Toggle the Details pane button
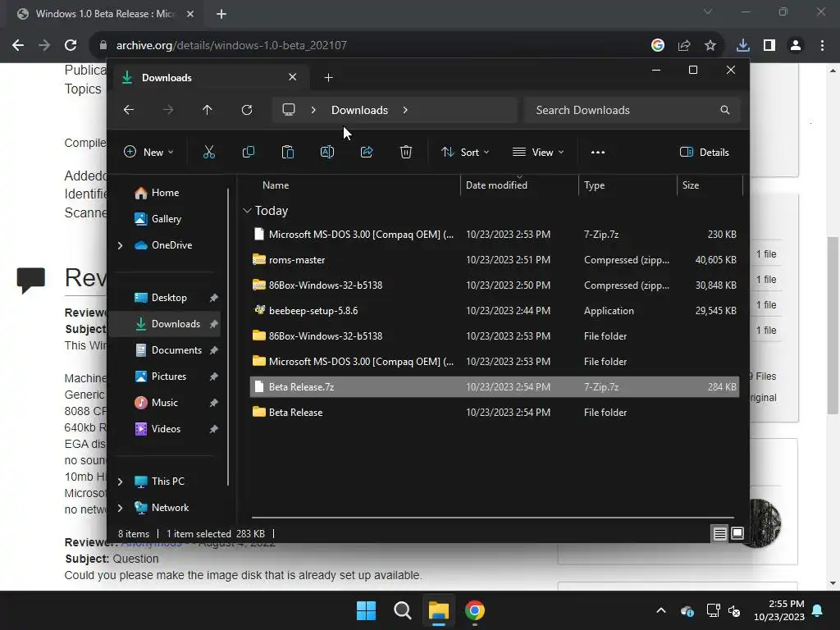840x630 pixels. click(704, 152)
